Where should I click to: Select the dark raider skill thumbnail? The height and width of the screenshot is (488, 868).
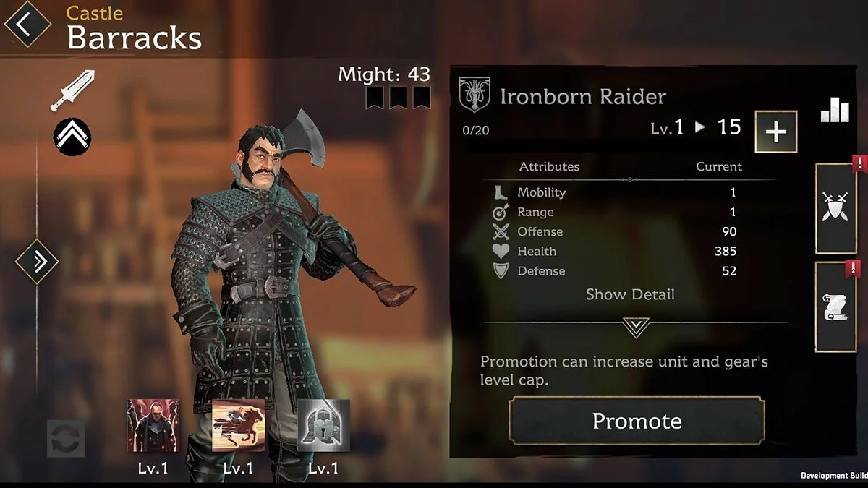153,426
